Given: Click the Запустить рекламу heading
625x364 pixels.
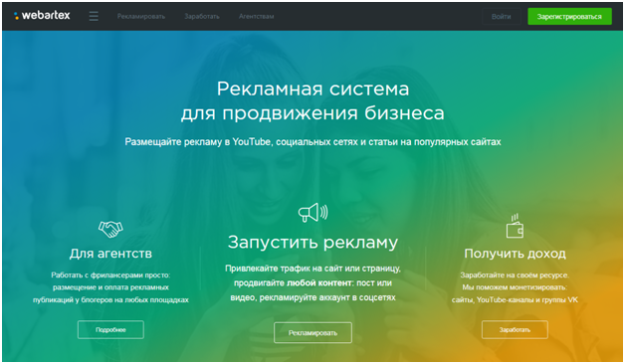Looking at the screenshot, I should 312,243.
